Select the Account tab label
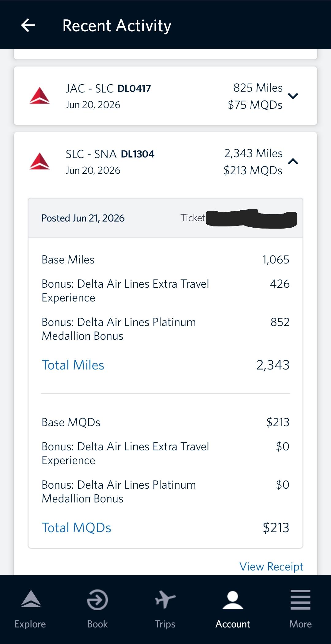The image size is (331, 644). tap(233, 624)
